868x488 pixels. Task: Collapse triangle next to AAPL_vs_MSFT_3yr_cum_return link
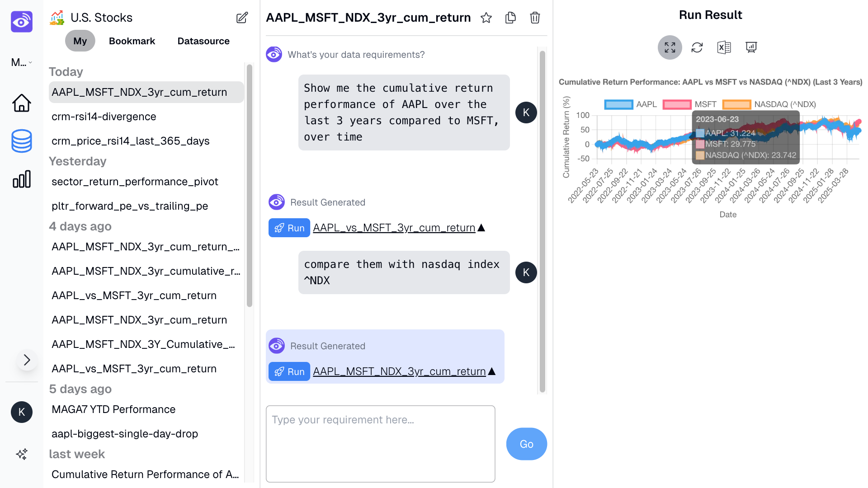click(x=481, y=228)
